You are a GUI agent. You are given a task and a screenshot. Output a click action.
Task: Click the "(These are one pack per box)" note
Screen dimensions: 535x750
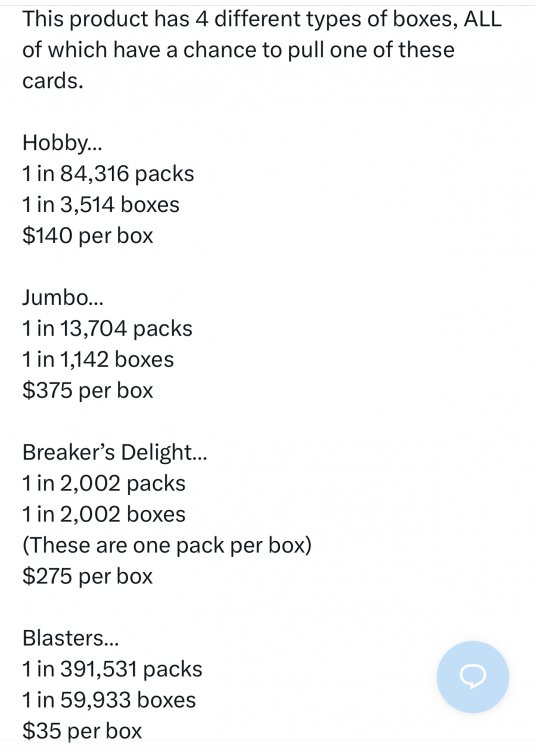coord(167,546)
